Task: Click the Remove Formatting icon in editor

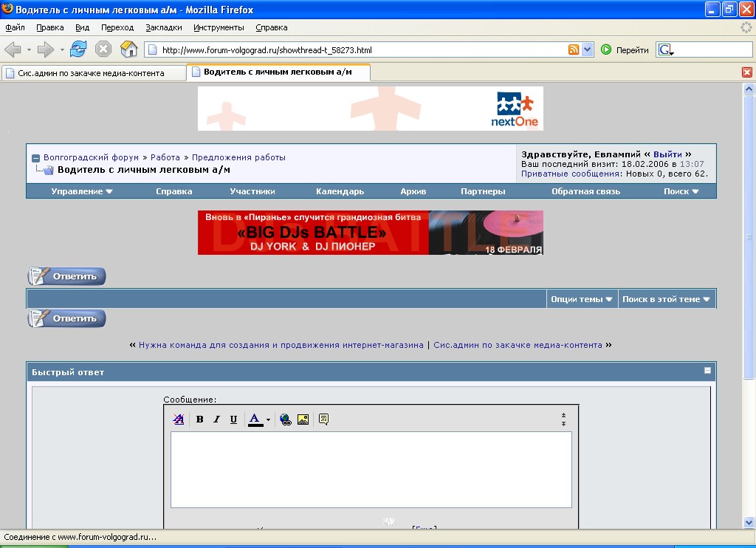Action: 179,419
